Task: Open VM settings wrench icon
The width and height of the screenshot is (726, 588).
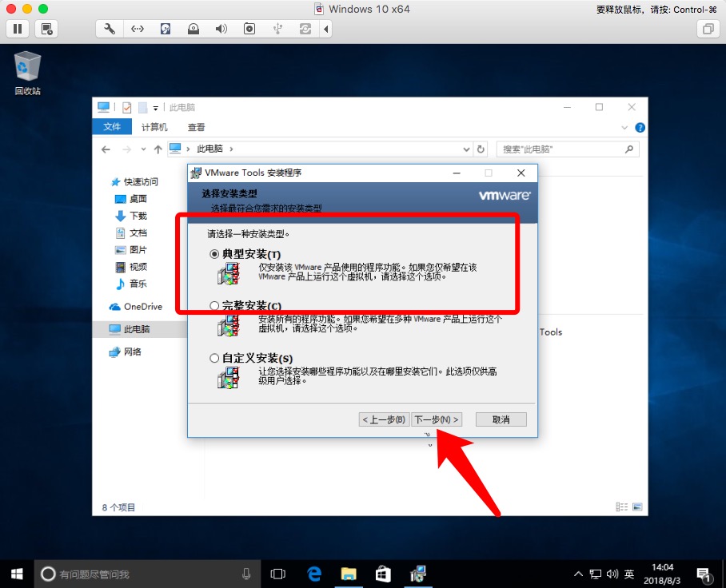Action: 110,29
